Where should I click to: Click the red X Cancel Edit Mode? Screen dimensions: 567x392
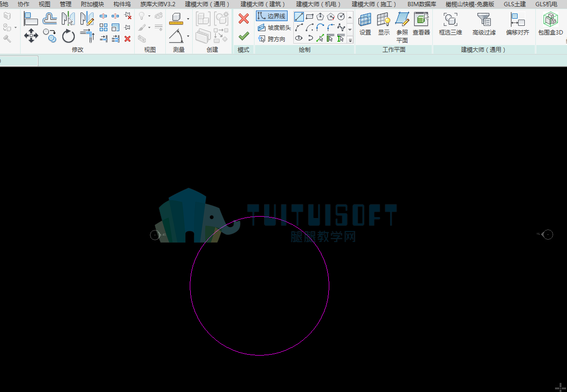(244, 18)
